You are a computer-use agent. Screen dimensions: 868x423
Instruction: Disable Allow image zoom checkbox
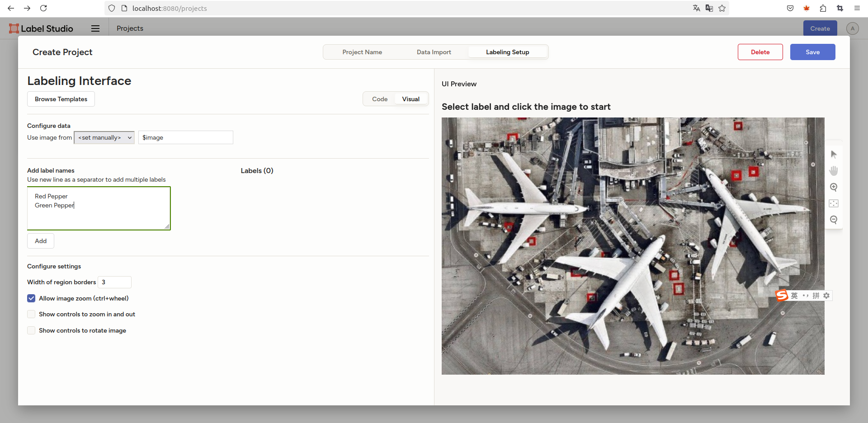[x=31, y=298]
